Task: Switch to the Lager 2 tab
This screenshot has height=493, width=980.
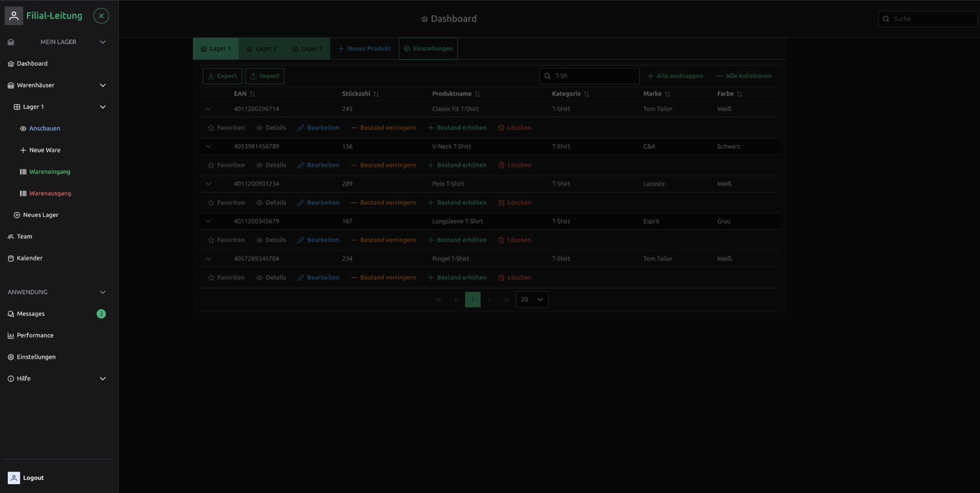Action: (261, 48)
